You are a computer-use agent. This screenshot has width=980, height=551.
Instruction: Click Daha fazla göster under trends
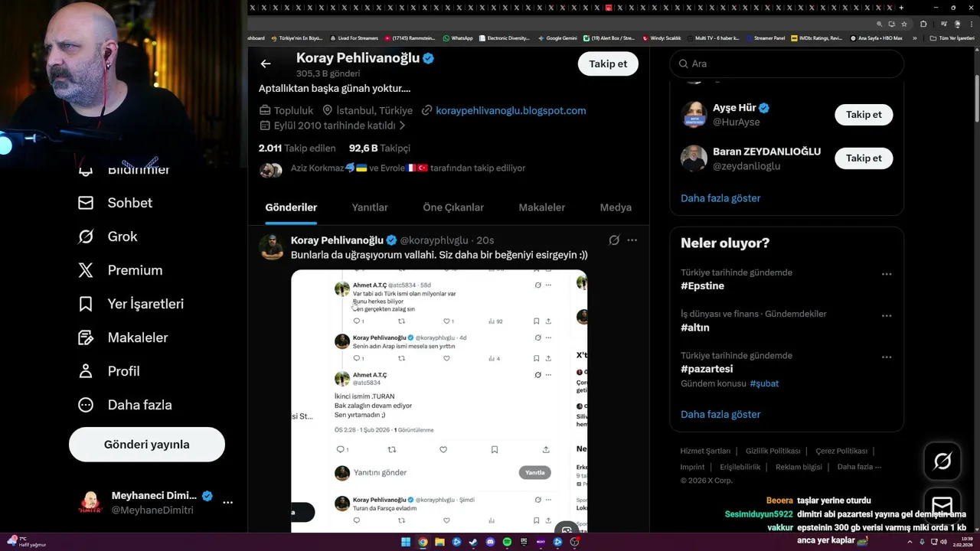point(720,415)
